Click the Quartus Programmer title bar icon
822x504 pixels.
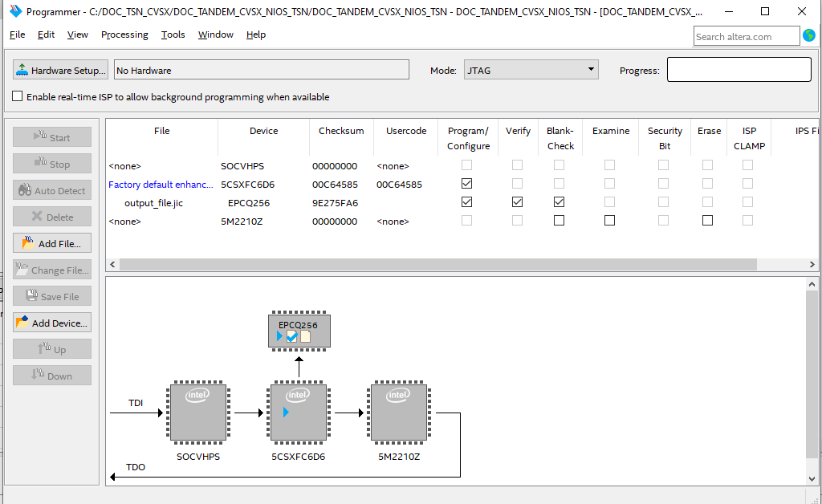(16, 11)
